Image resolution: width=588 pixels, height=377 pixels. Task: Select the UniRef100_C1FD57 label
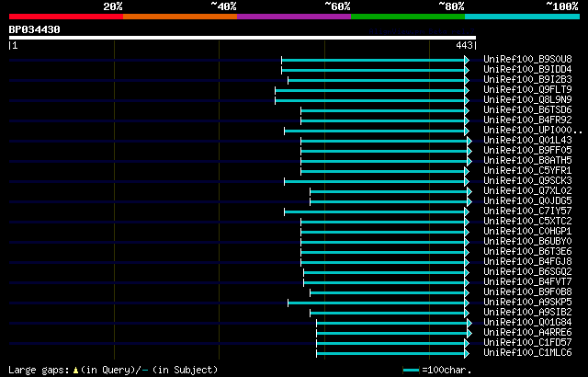coord(527,343)
